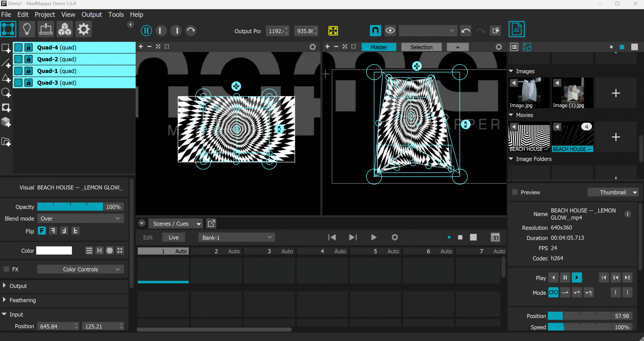Screen dimensions: 644x341
Task: Open the settings gear in top toolbar
Action: 84,29
